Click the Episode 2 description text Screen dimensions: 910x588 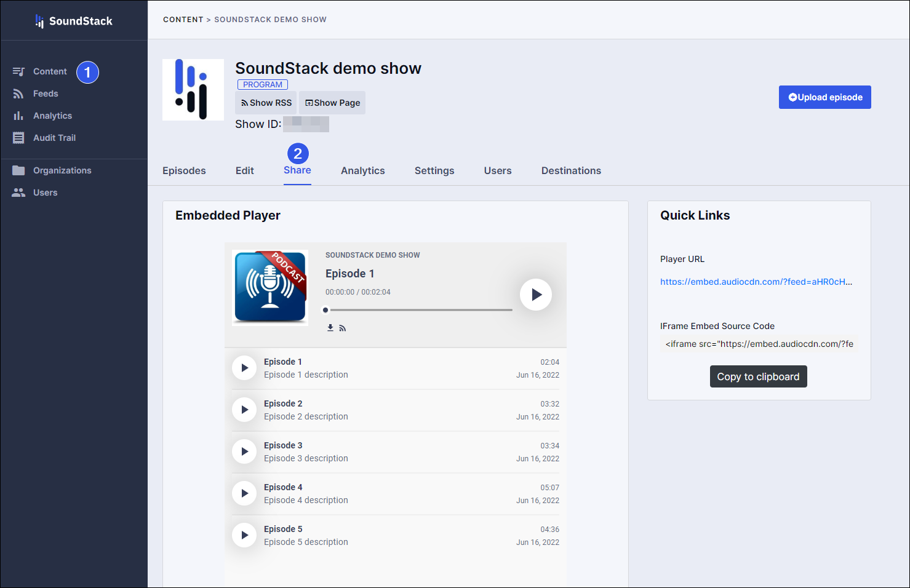pos(306,416)
